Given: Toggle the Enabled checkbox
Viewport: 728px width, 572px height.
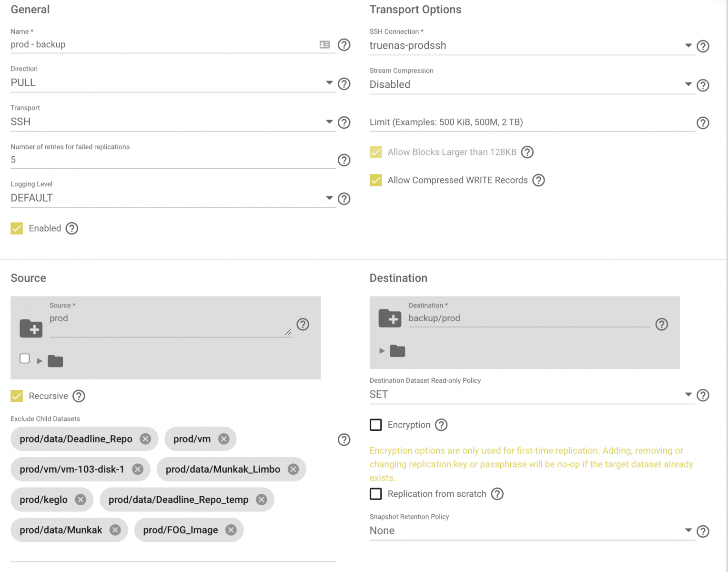Looking at the screenshot, I should click(x=17, y=228).
